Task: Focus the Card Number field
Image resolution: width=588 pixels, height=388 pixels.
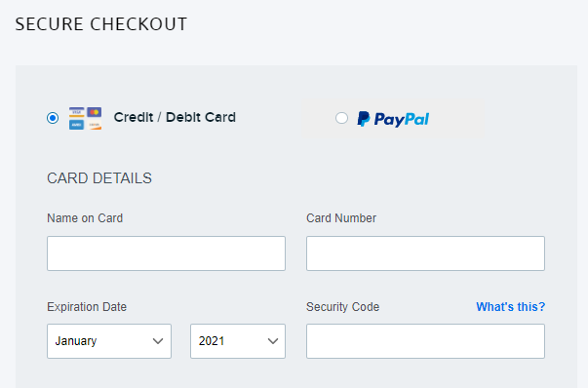Action: coord(425,253)
